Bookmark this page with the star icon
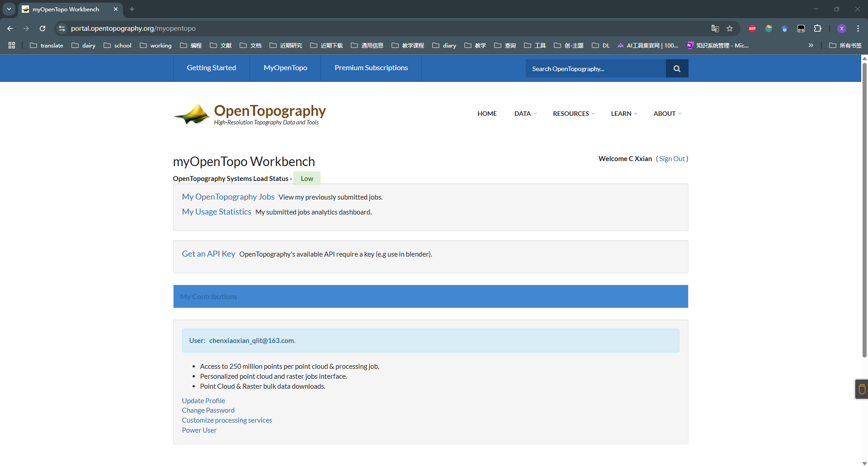Image resolution: width=868 pixels, height=467 pixels. [730, 29]
